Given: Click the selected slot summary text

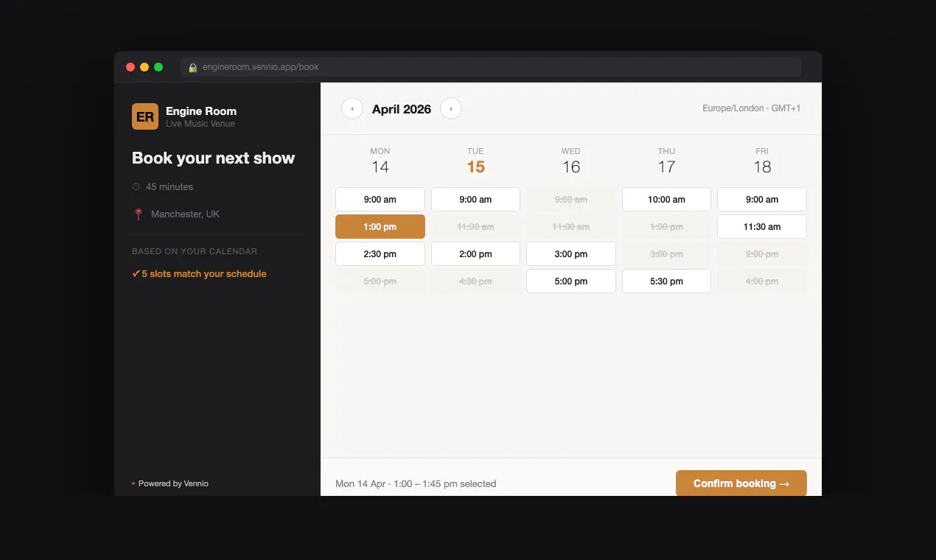Looking at the screenshot, I should (x=416, y=484).
